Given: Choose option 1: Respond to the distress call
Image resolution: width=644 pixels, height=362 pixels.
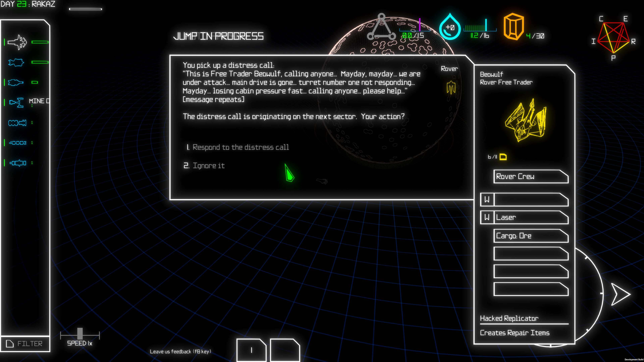Looking at the screenshot, I should (x=241, y=147).
